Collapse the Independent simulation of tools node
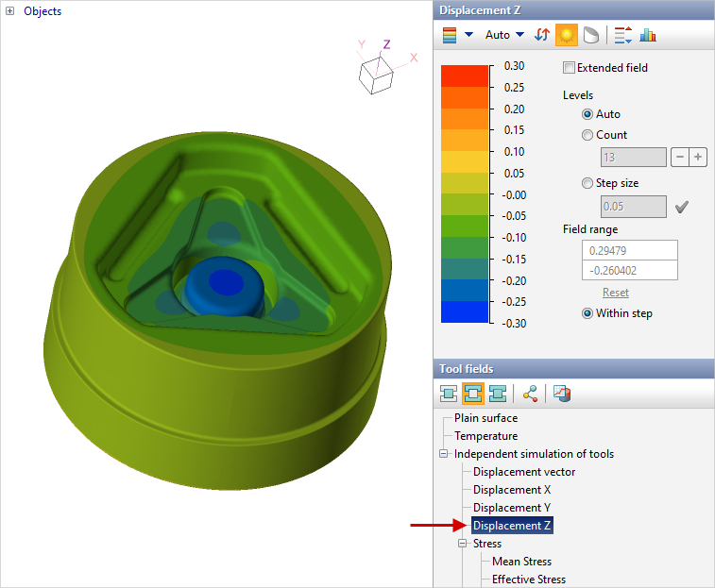 443,454
